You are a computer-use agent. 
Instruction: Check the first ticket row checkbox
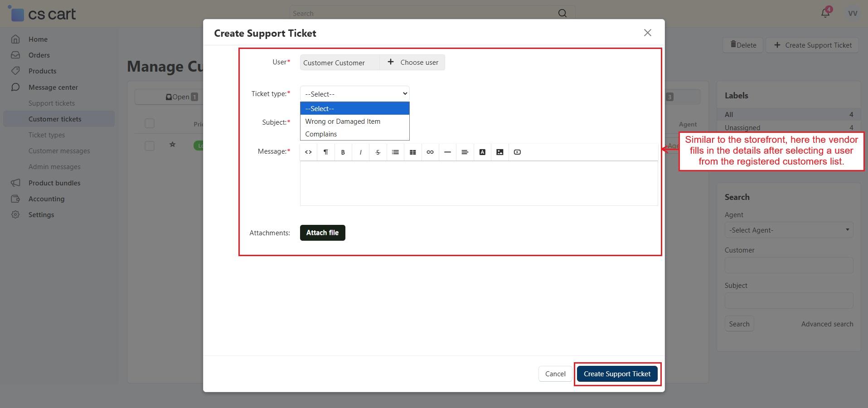point(150,146)
